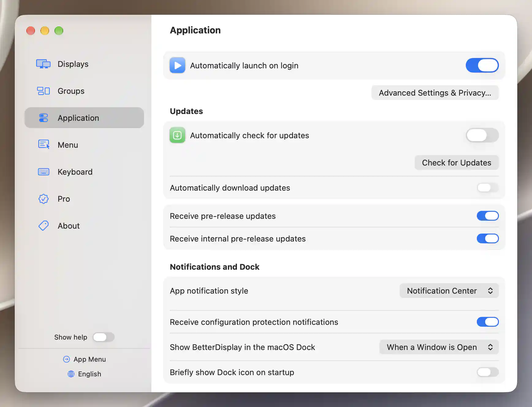
Task: Click the App Menu arrow icon
Action: [66, 359]
